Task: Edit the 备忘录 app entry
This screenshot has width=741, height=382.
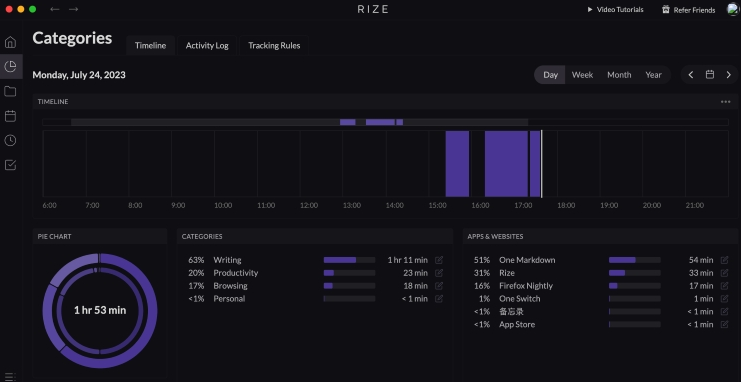Action: point(724,312)
